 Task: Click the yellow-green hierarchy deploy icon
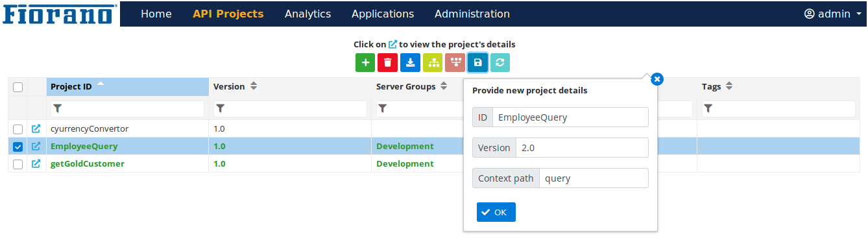pos(433,62)
